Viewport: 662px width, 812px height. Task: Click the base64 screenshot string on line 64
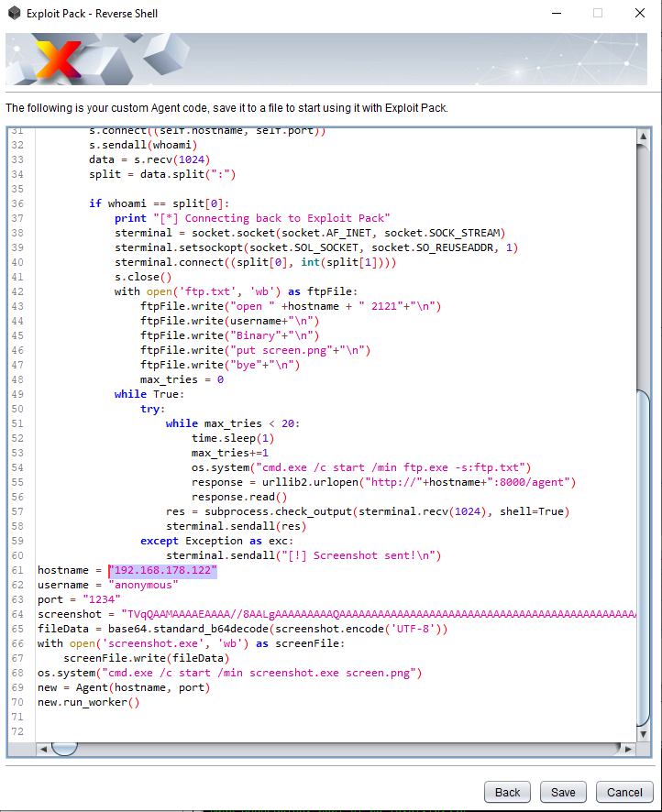pos(379,614)
